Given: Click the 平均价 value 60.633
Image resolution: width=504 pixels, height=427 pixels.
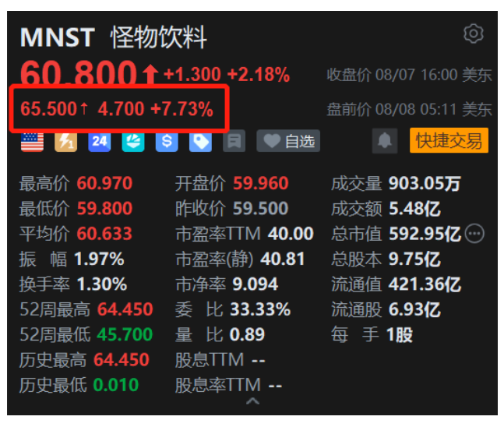Looking at the screenshot, I should (104, 234).
